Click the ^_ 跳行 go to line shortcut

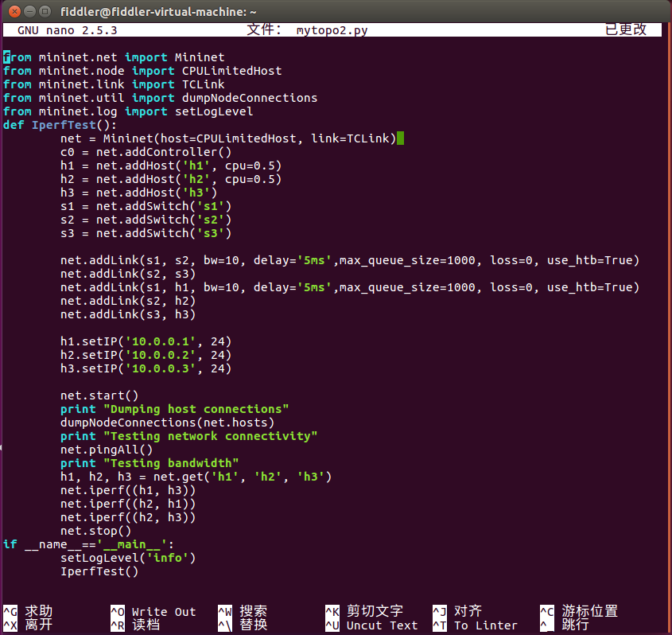coord(565,625)
